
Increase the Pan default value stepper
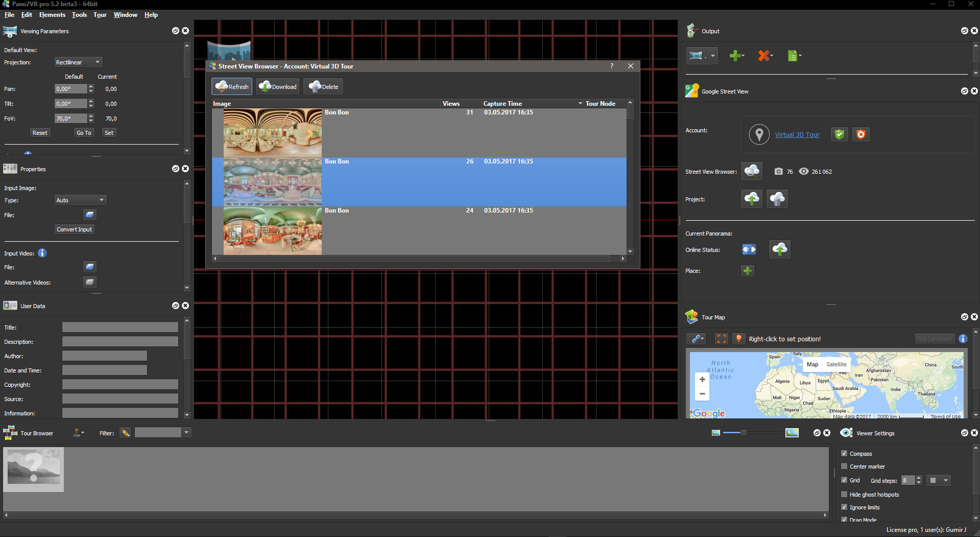point(91,86)
